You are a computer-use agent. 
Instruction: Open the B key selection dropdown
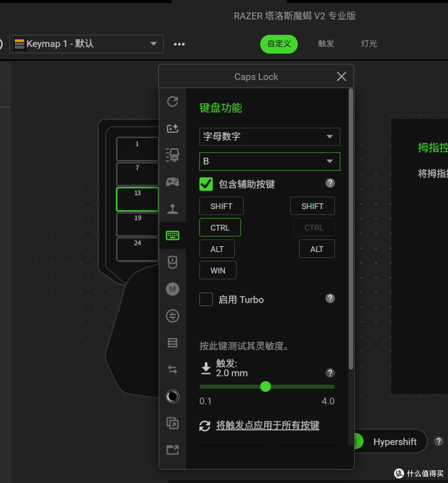click(x=270, y=161)
